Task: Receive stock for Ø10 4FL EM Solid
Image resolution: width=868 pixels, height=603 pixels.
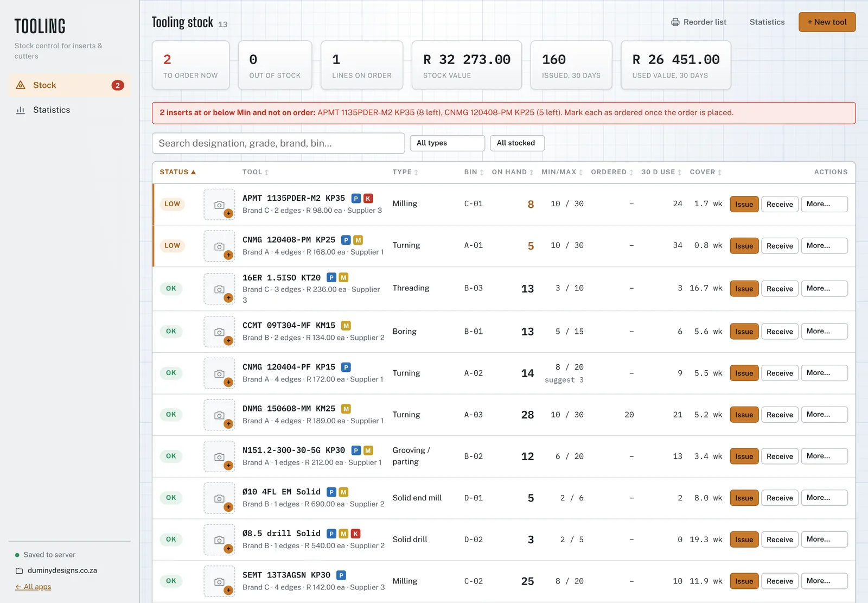Action: (x=780, y=498)
